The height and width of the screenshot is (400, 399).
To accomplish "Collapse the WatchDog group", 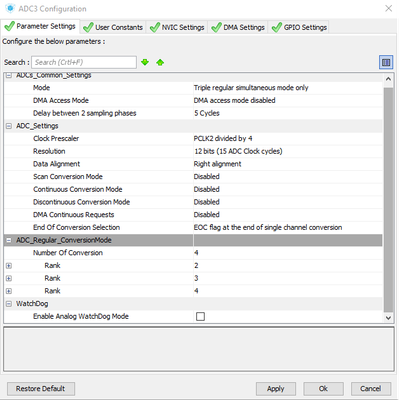I will coord(9,304).
